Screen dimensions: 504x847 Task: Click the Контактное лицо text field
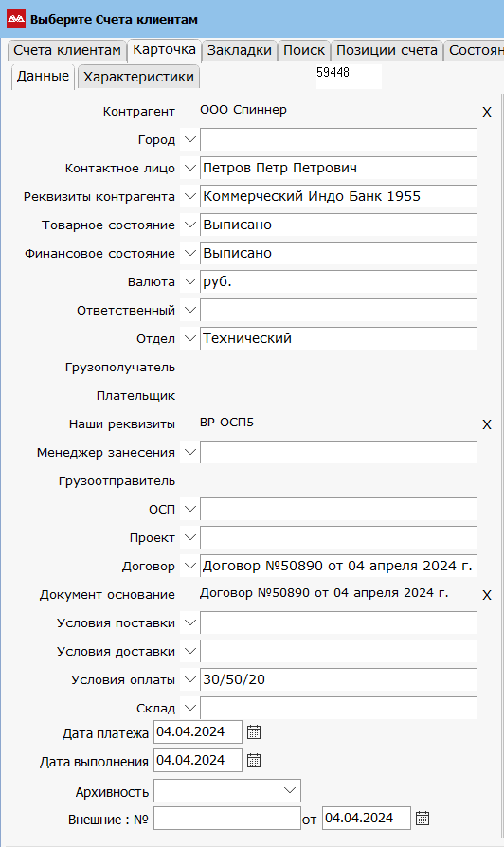click(339, 168)
